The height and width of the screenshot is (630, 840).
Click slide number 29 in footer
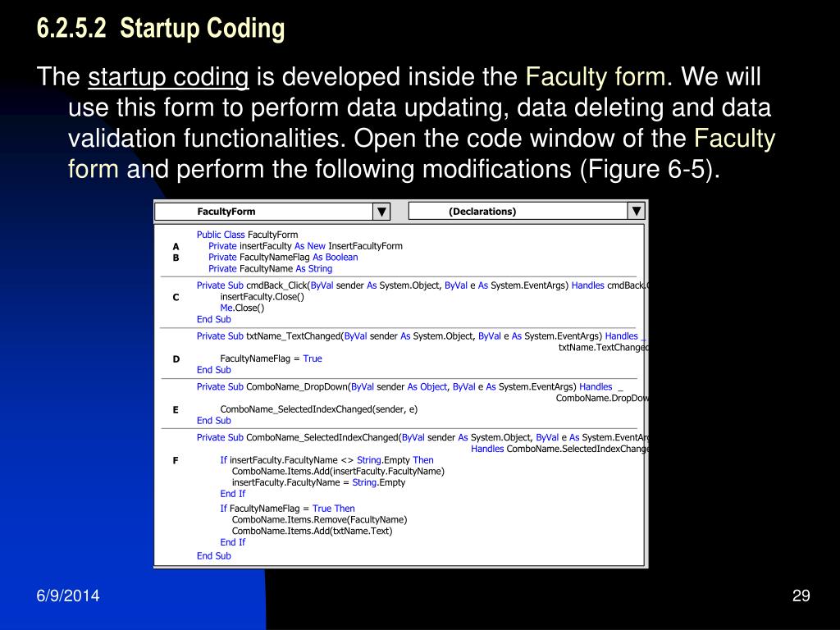coord(801,596)
